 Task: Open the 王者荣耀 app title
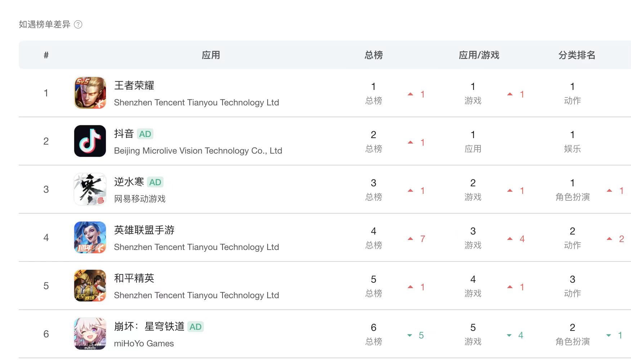(134, 86)
